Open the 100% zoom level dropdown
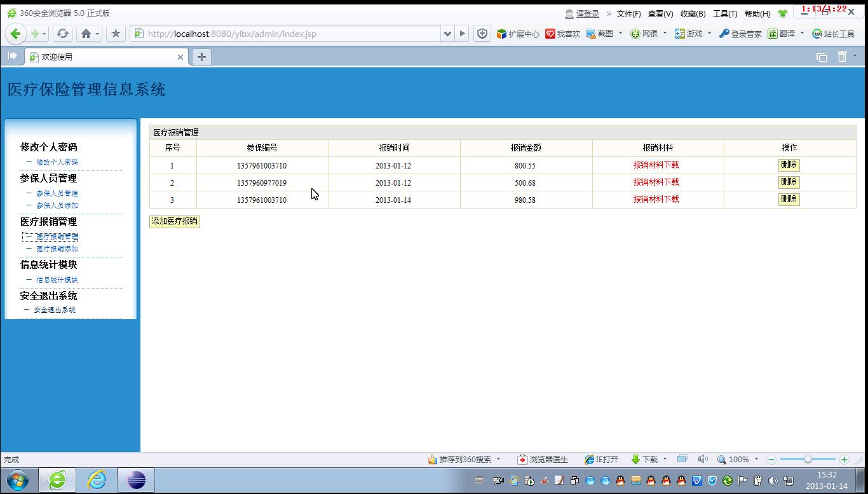The height and width of the screenshot is (494, 868). pyautogui.click(x=737, y=459)
